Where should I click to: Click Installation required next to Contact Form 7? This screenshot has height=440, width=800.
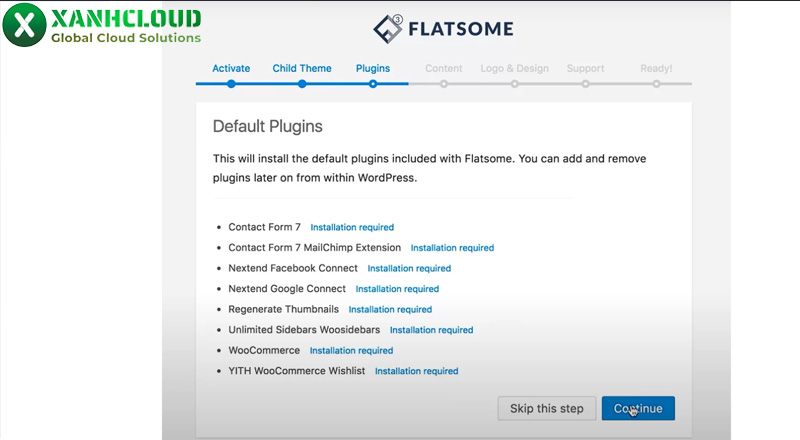point(352,228)
